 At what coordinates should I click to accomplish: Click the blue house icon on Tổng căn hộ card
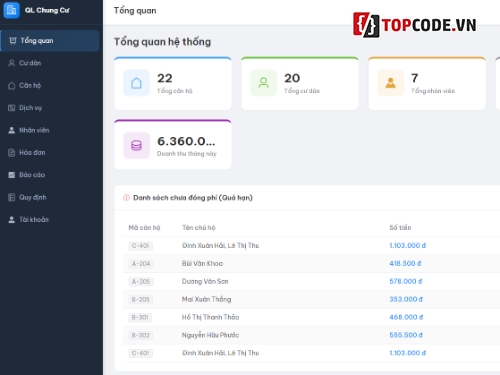(136, 83)
